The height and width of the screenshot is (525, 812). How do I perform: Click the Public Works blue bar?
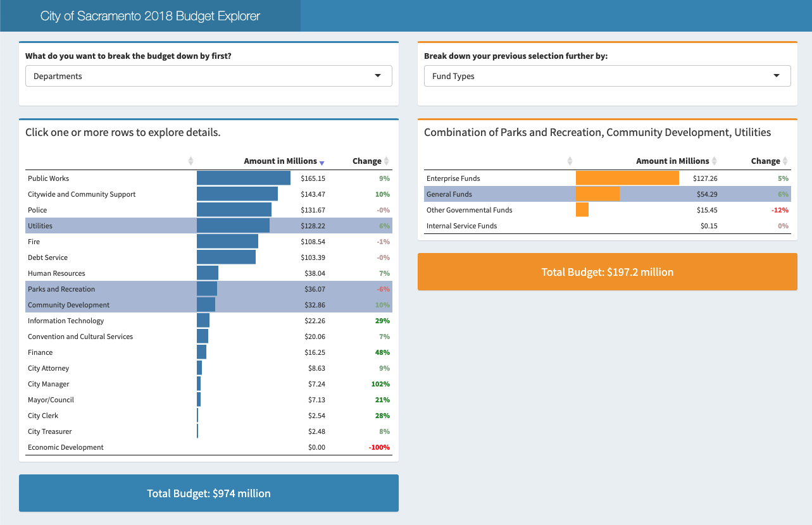244,178
